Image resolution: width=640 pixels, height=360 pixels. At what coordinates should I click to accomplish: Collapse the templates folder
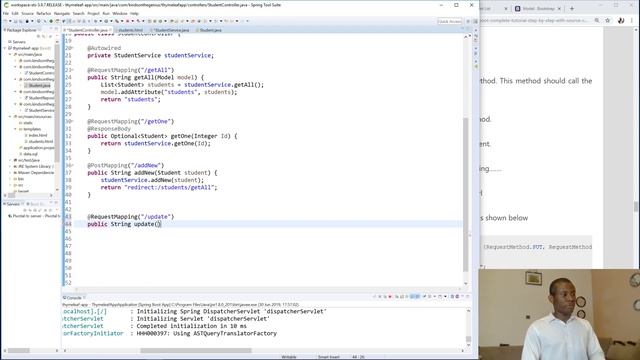(x=15, y=129)
